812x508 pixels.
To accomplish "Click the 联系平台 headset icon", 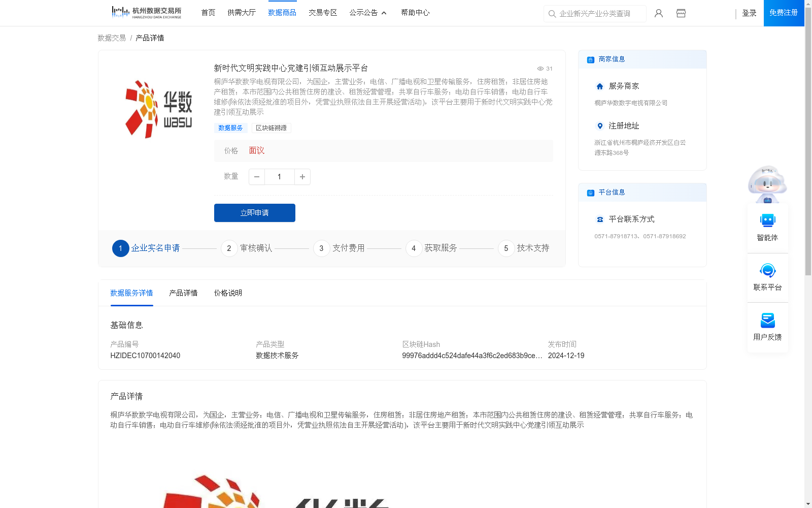I will [x=768, y=270].
